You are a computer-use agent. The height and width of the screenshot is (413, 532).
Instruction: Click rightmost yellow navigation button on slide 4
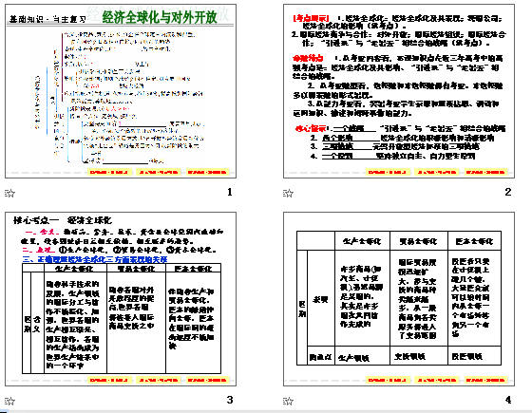point(485,380)
